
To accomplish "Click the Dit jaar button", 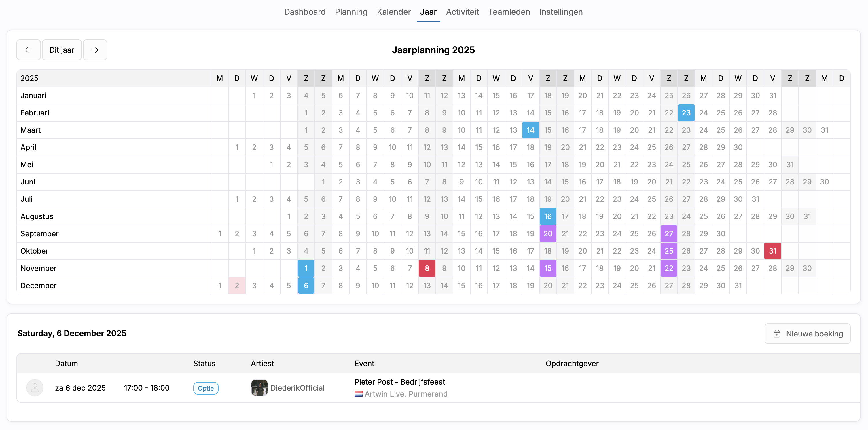I will (62, 50).
